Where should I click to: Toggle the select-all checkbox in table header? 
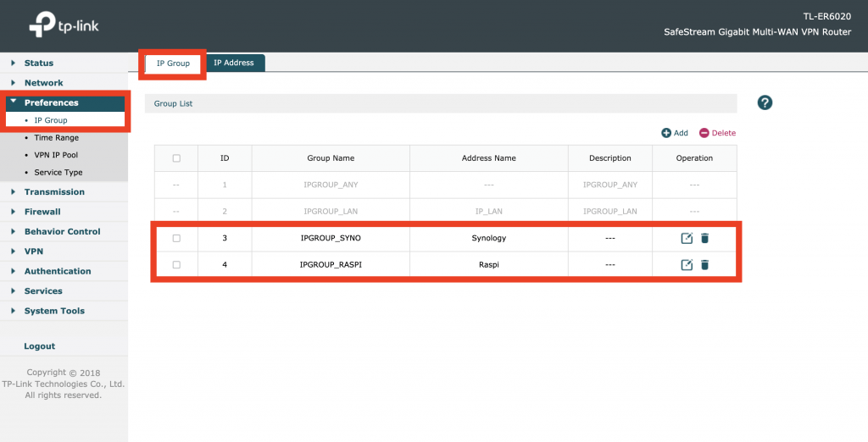point(176,158)
